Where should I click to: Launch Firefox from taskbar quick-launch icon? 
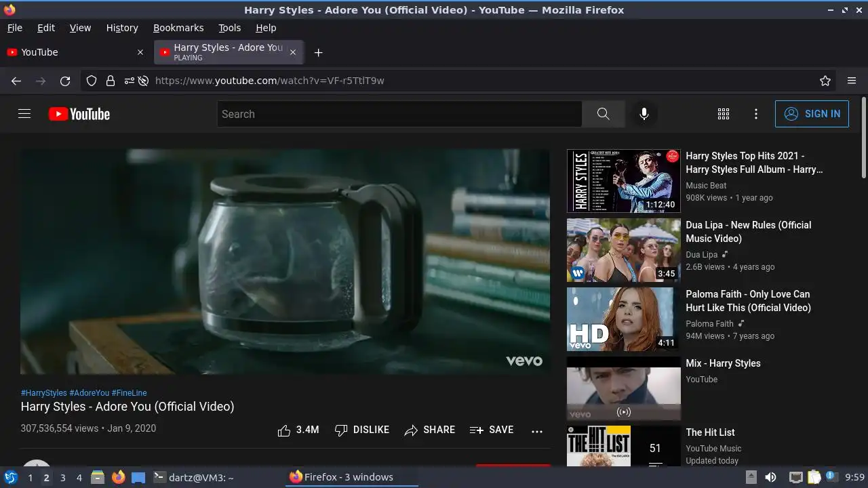(118, 477)
